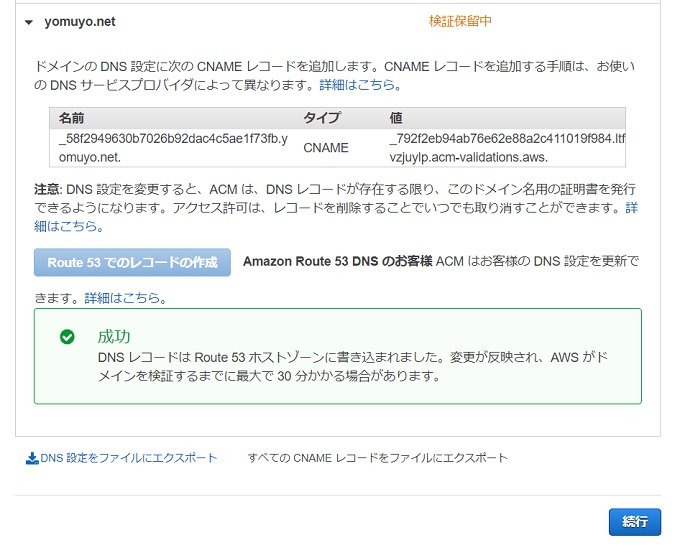Click the download icon for DNS export

32,458
